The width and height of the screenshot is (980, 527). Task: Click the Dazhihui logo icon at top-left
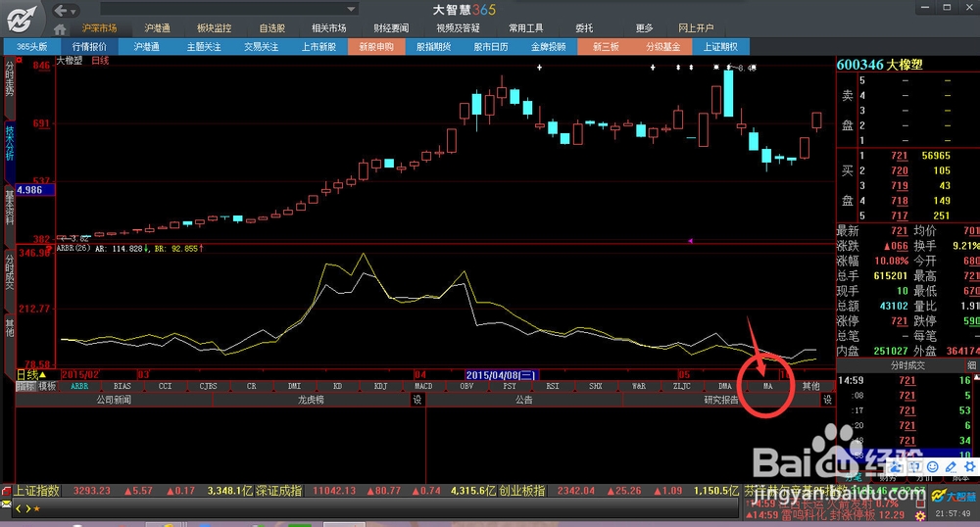(x=22, y=18)
